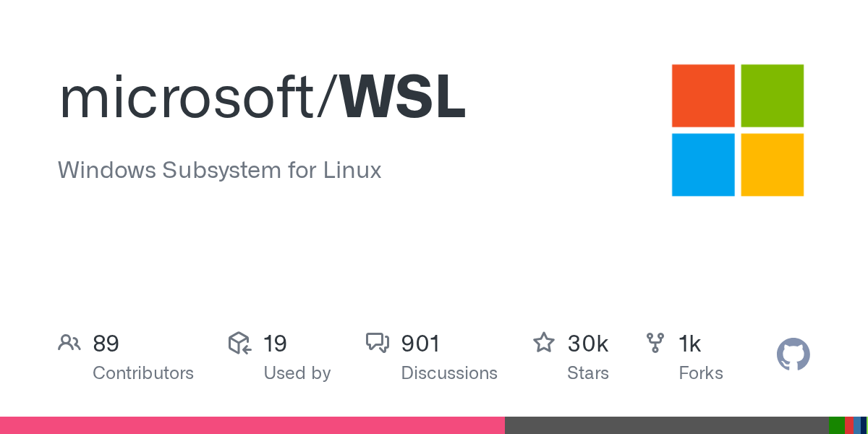Select the 19 used-by count

click(x=275, y=344)
